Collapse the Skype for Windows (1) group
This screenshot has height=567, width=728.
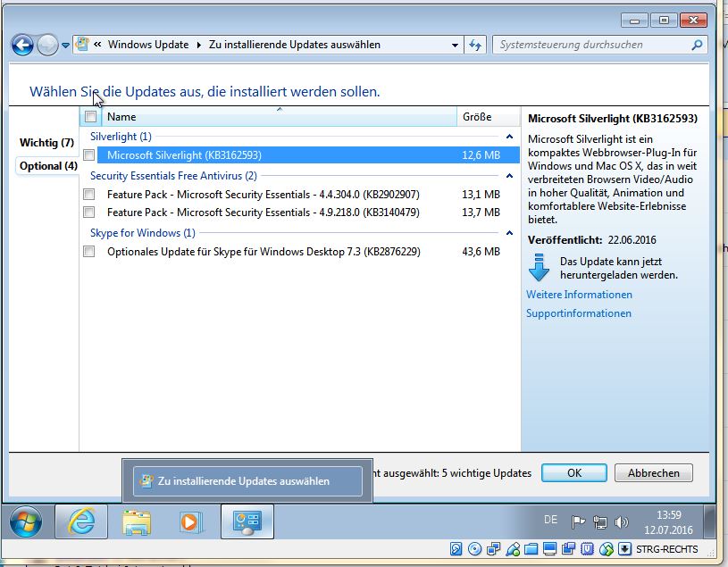tap(509, 233)
